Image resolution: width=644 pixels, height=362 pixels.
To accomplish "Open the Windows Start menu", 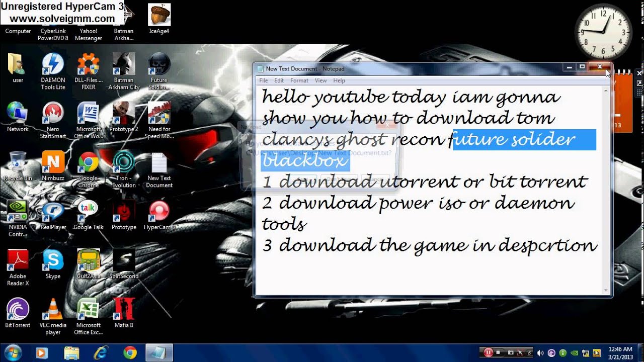I will (12, 352).
